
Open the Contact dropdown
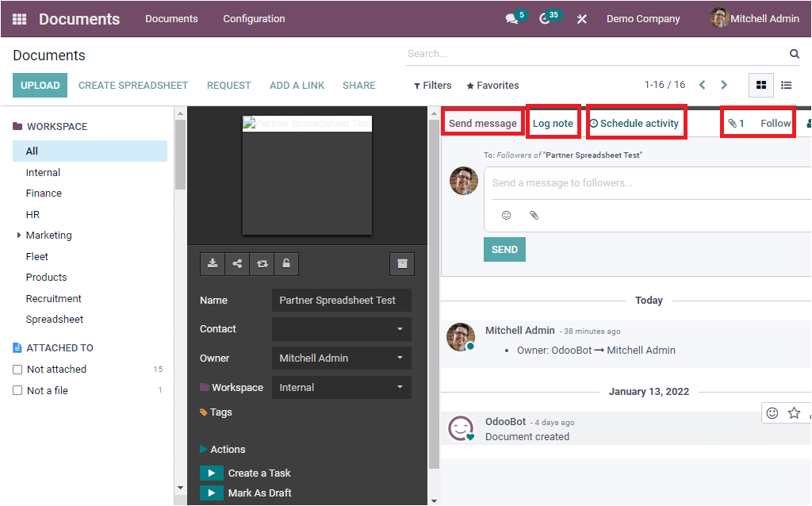click(x=400, y=329)
